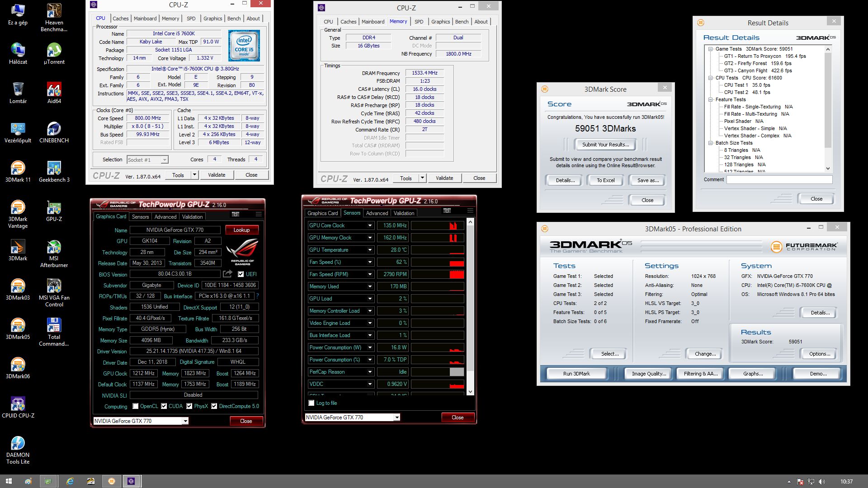Open the GPU Core Clock sensor dropdown
868x488 pixels.
pyautogui.click(x=369, y=225)
